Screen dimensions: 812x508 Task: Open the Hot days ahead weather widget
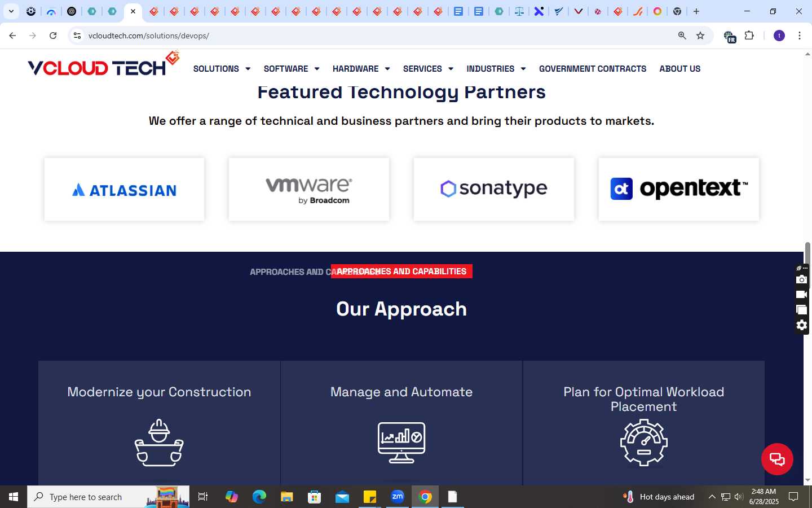[659, 497]
